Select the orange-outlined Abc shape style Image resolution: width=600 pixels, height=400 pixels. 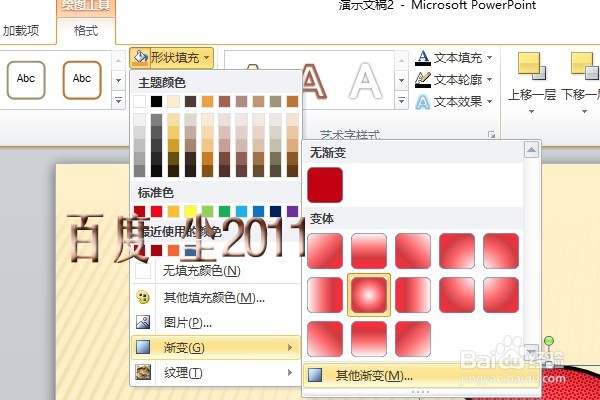(82, 80)
